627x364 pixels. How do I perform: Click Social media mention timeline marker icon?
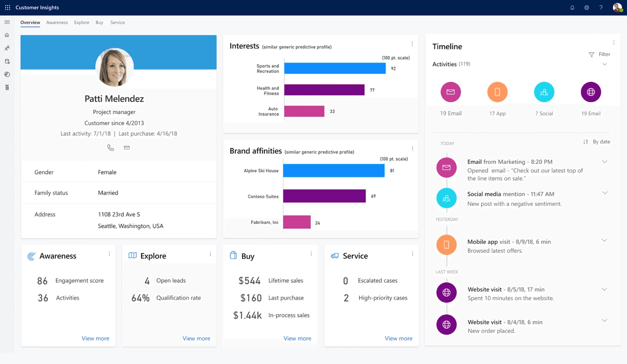tap(446, 198)
